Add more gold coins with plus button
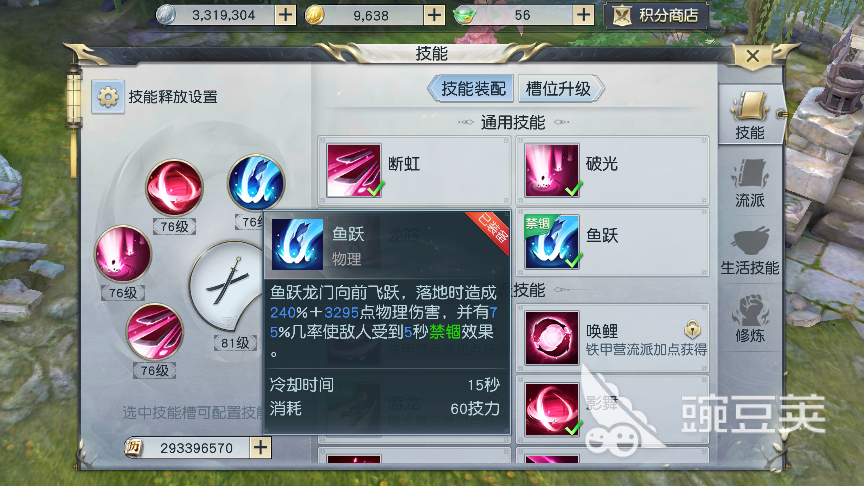The height and width of the screenshot is (486, 864). 434,15
